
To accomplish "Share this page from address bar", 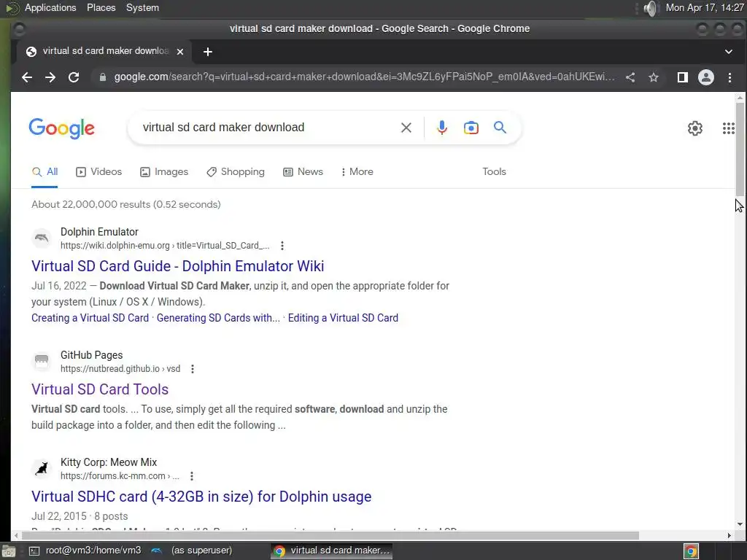I will click(x=630, y=77).
